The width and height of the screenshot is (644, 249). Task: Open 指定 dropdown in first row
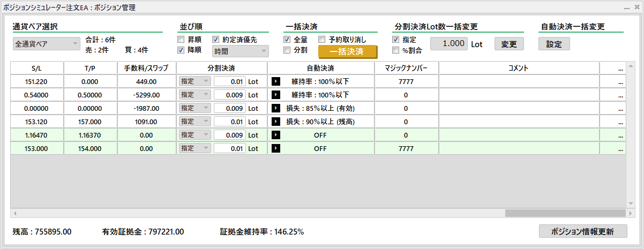coord(194,81)
